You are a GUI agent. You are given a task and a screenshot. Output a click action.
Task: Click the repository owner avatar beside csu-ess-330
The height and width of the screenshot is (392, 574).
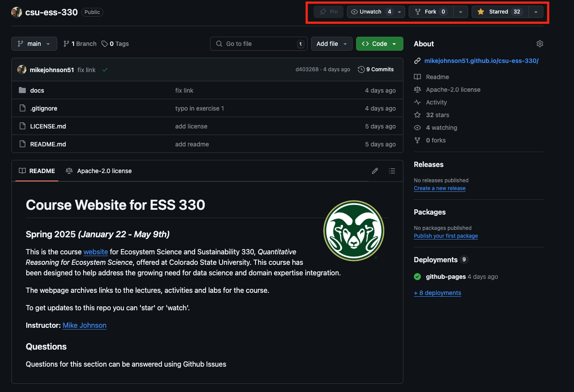click(17, 12)
